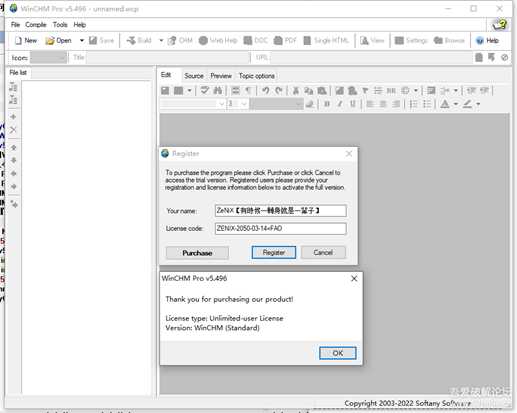Click the New project toolbar icon
The height and width of the screenshot is (413, 517).
[18, 41]
